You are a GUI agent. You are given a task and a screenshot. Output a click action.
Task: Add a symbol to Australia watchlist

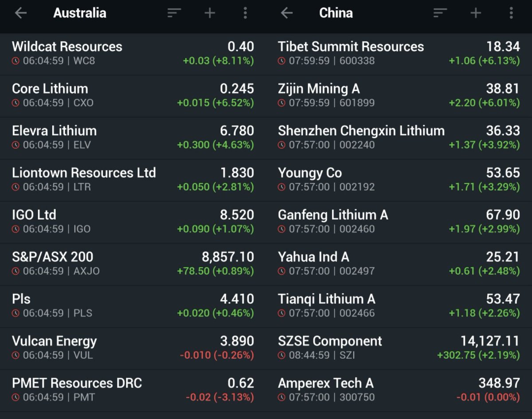[x=210, y=13]
